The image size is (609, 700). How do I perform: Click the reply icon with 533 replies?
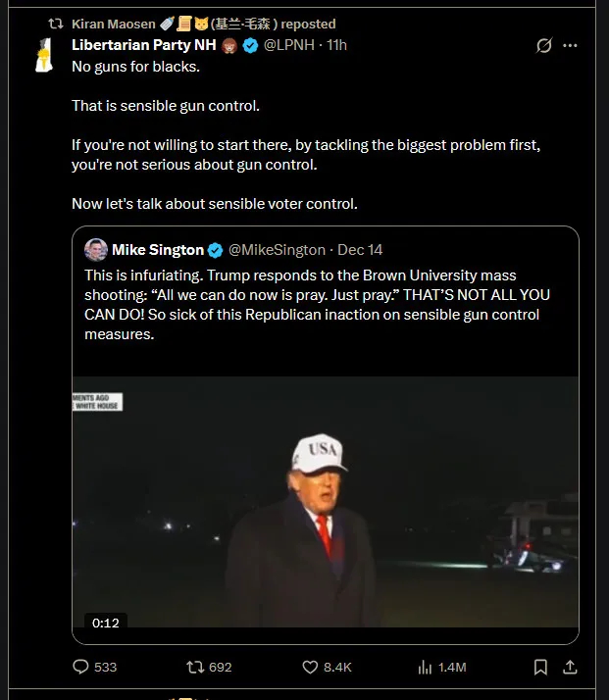click(81, 667)
